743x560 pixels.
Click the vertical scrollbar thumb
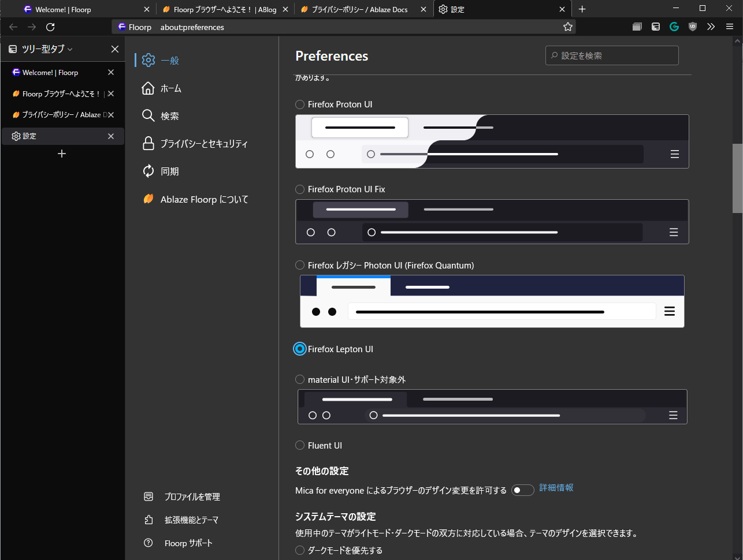point(737,178)
